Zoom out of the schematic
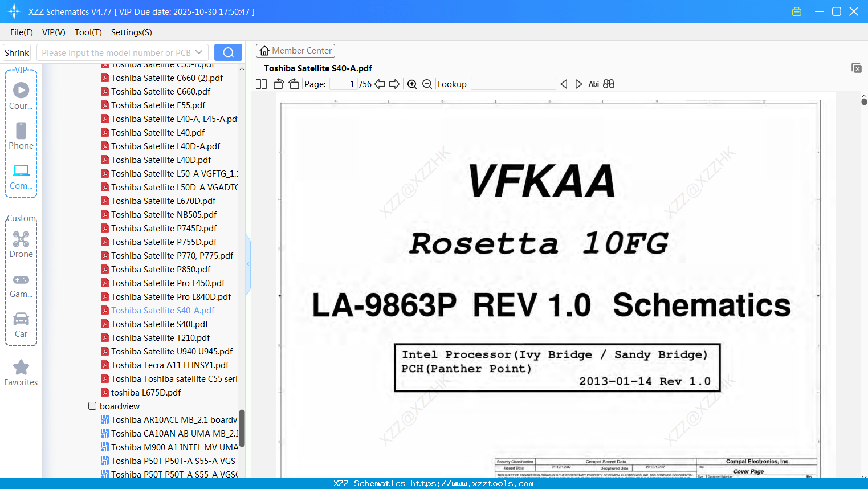This screenshot has width=868, height=489. pyautogui.click(x=427, y=84)
